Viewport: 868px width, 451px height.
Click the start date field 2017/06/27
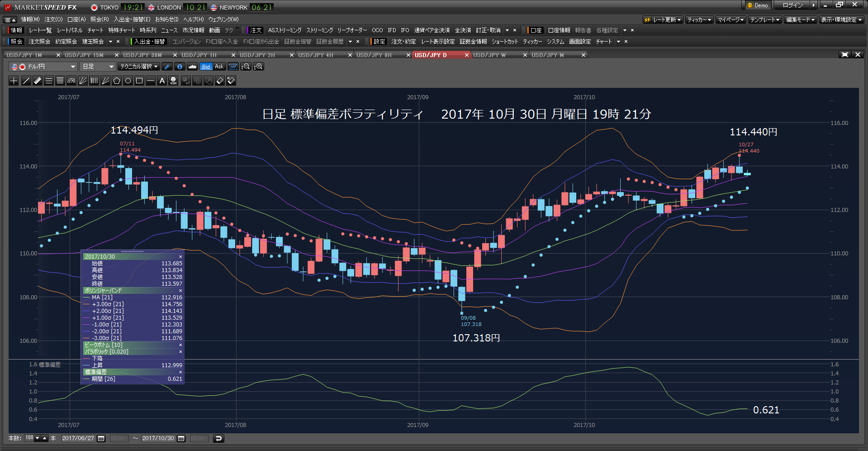coord(78,438)
